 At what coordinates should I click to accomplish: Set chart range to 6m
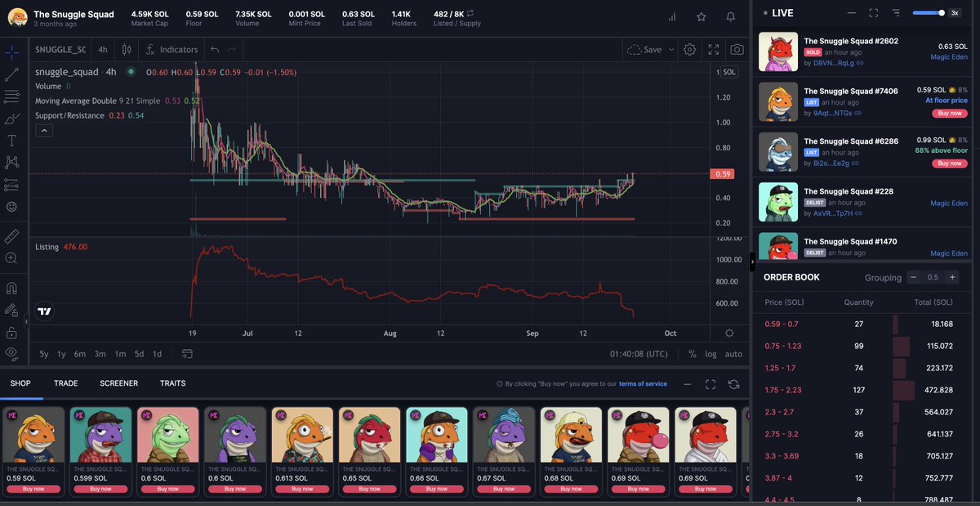coord(80,354)
